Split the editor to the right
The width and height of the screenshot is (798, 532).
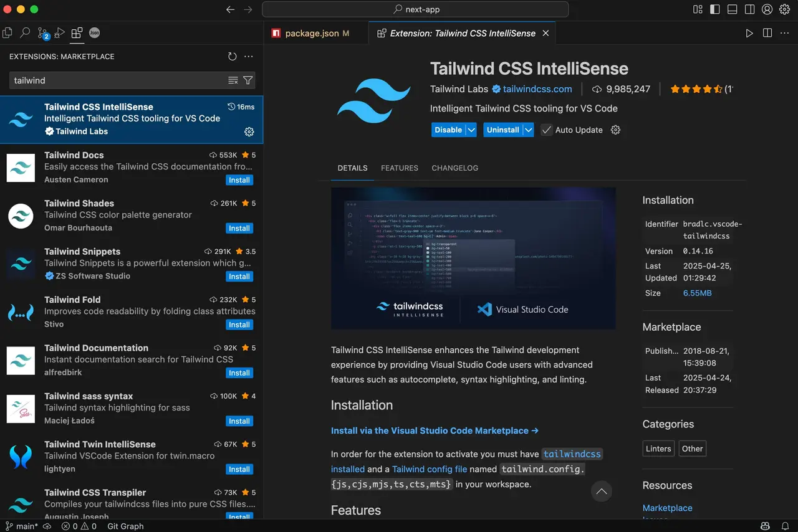tap(767, 33)
